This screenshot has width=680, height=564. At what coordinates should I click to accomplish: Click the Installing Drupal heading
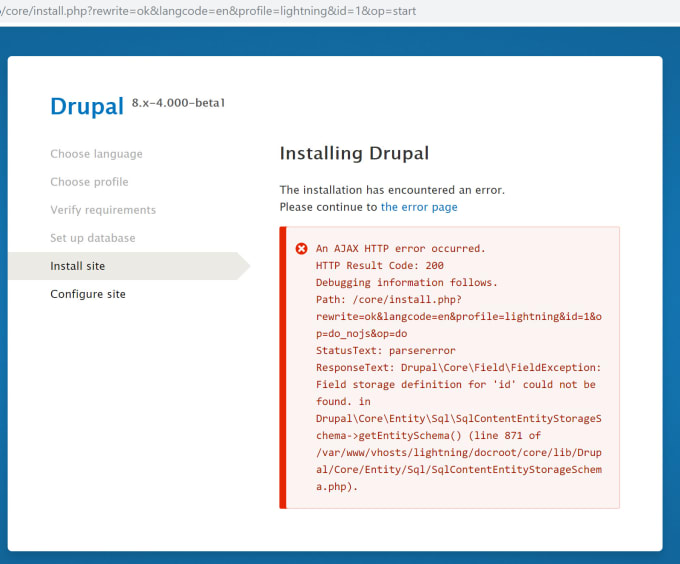pyautogui.click(x=354, y=153)
